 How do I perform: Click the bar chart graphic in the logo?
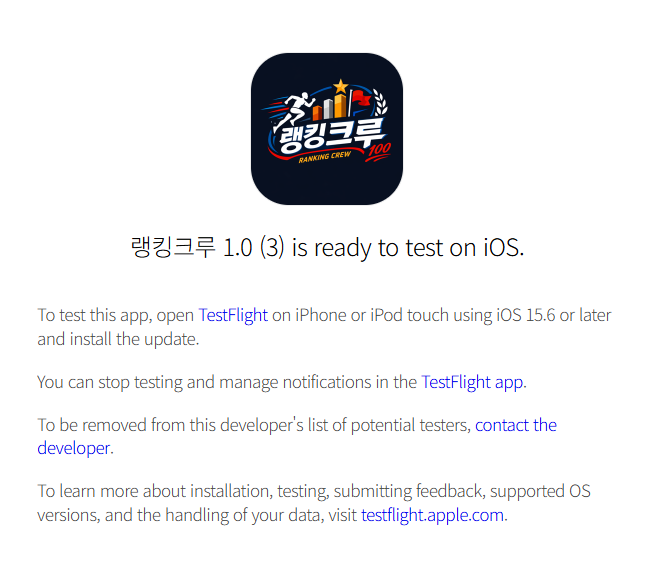(330, 107)
